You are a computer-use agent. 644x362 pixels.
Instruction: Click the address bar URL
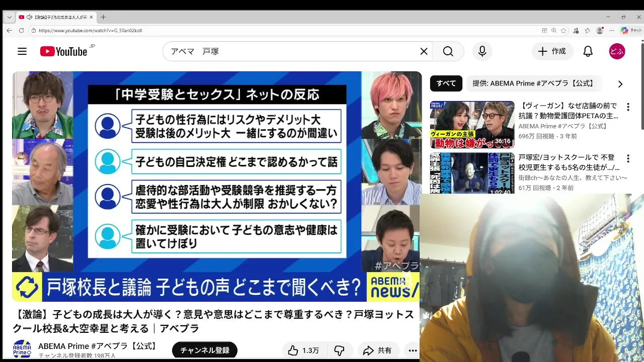click(91, 31)
